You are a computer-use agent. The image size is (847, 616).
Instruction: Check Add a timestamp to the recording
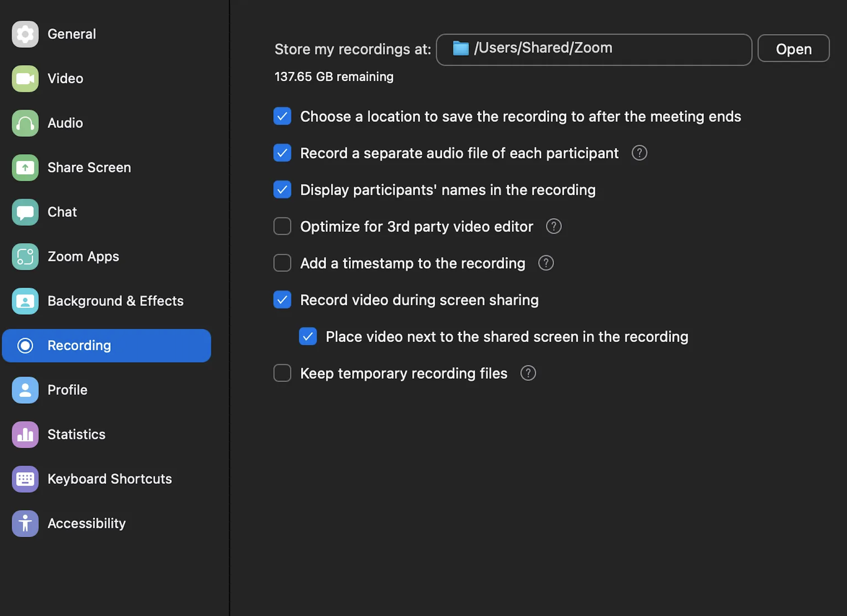click(x=282, y=263)
